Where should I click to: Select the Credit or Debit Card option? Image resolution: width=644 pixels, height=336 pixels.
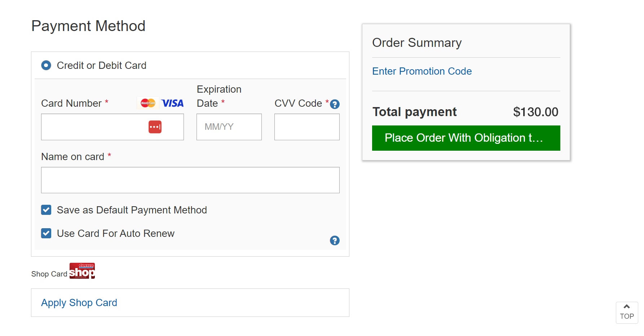[46, 65]
